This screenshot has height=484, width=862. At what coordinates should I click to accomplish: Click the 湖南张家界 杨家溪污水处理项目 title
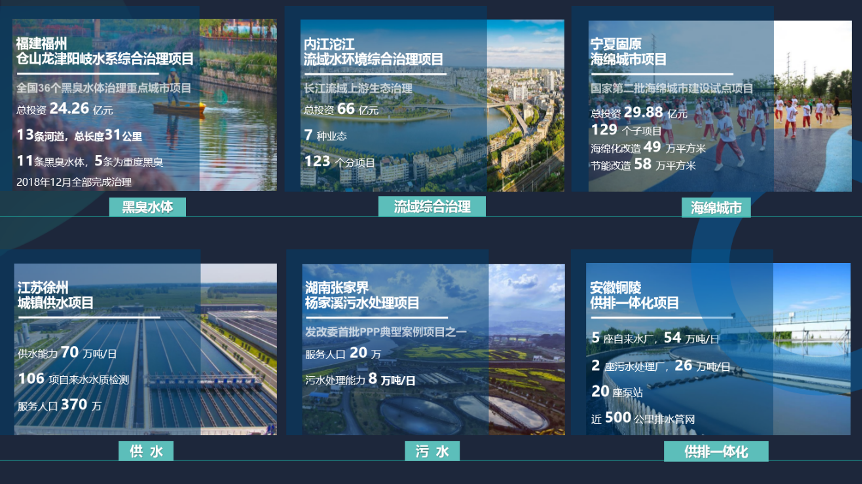[362, 295]
